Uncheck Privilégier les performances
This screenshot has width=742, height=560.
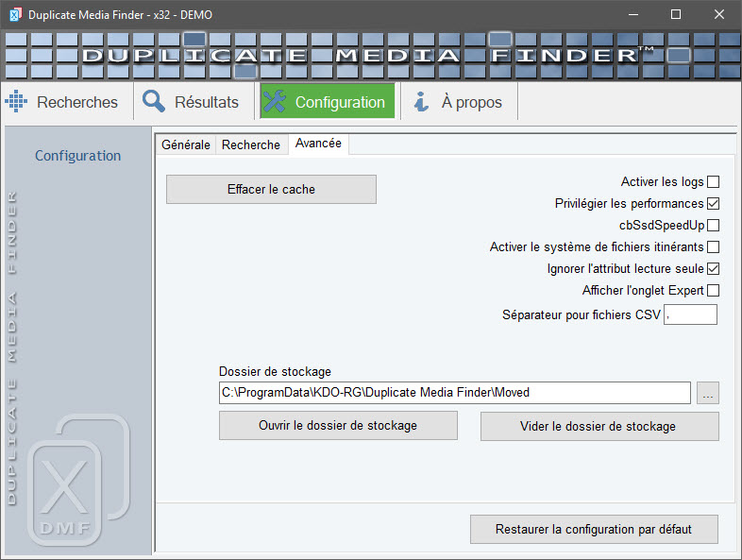point(713,204)
